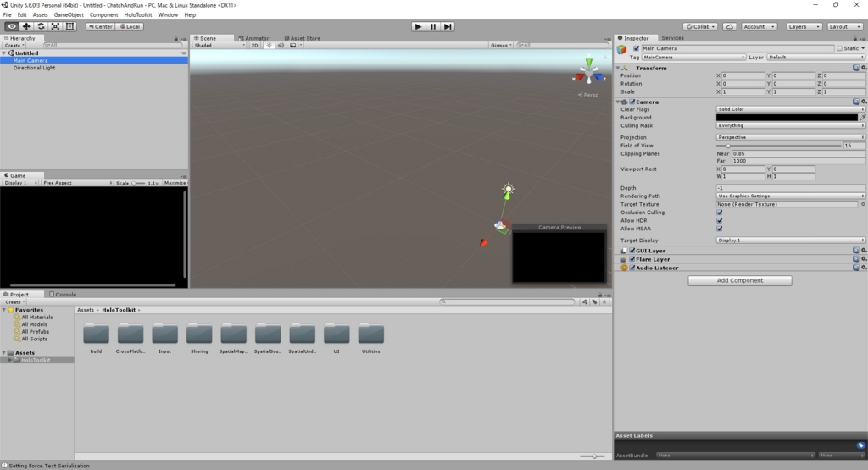Screen dimensions: 868x470
Task: Click the Step frame button
Action: 448,26
